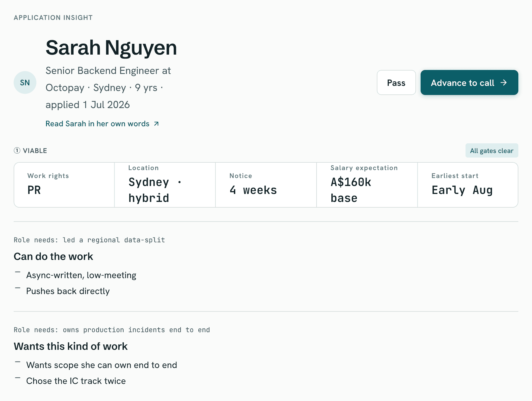Pass on this candidate
This screenshot has width=532, height=401.
(396, 82)
